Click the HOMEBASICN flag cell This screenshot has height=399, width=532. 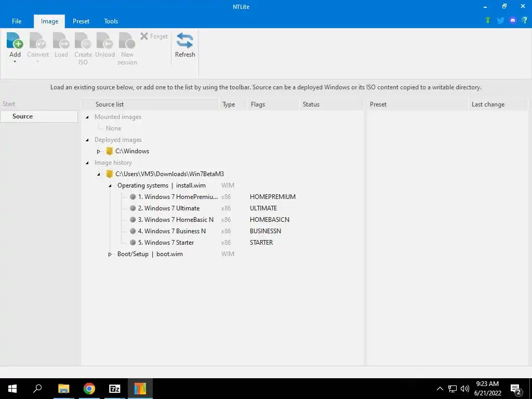270,220
